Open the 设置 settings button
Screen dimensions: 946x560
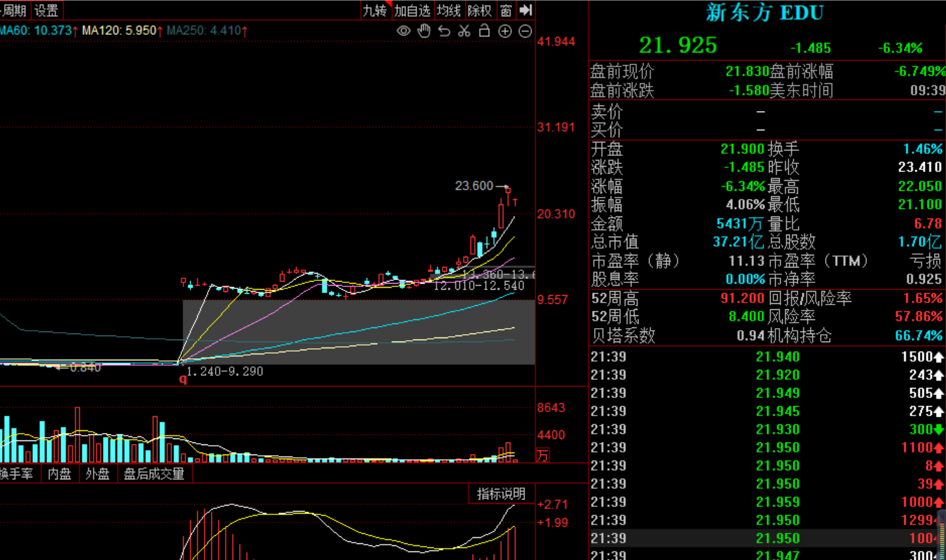[x=46, y=10]
